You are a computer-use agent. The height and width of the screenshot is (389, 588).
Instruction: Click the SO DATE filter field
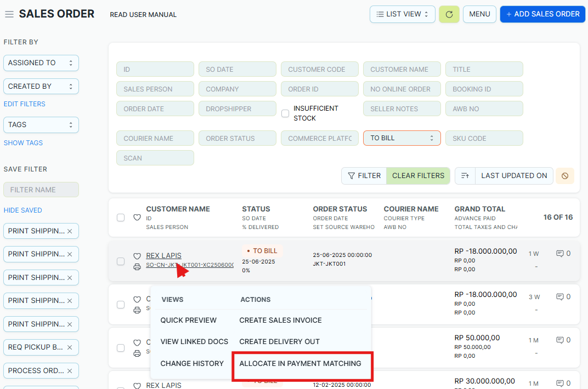[238, 69]
